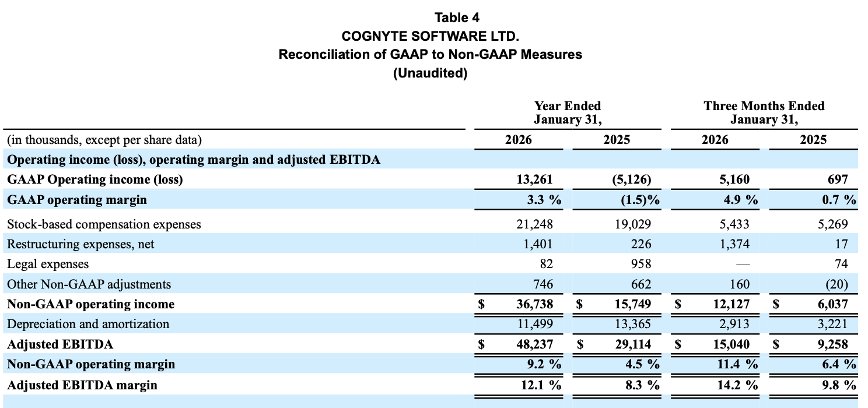Click the '(Unaudited)' label
The width and height of the screenshot is (868, 408).
(x=430, y=73)
